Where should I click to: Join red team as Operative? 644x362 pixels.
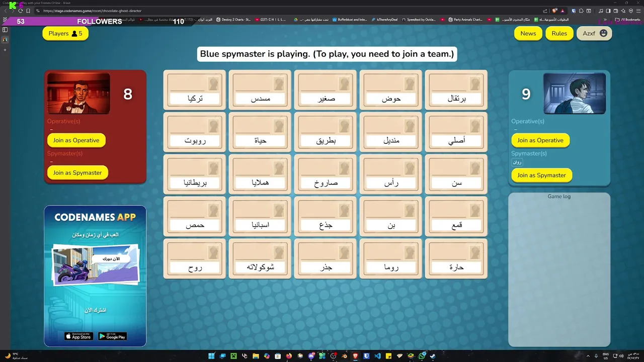pos(76,140)
